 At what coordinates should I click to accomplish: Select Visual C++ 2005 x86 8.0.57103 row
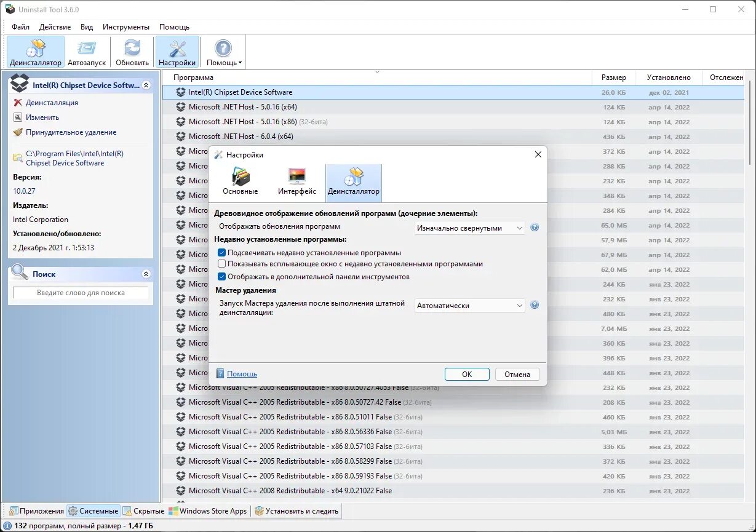point(453,447)
